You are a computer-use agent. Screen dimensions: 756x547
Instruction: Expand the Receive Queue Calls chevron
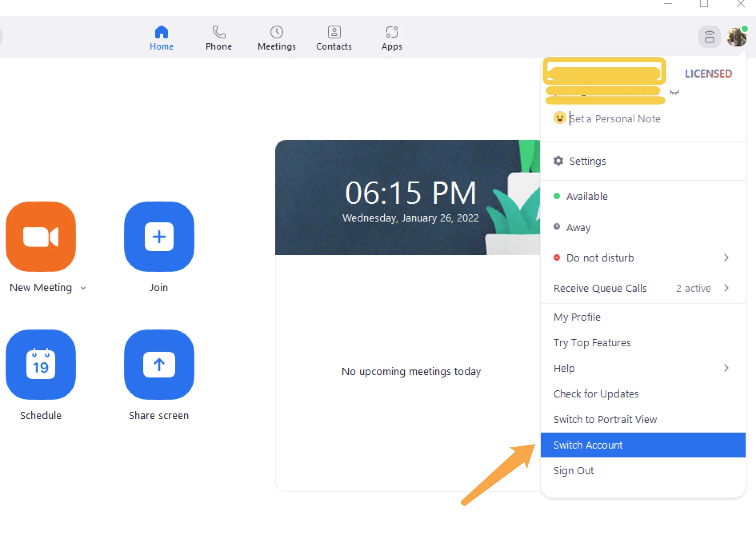tap(726, 288)
